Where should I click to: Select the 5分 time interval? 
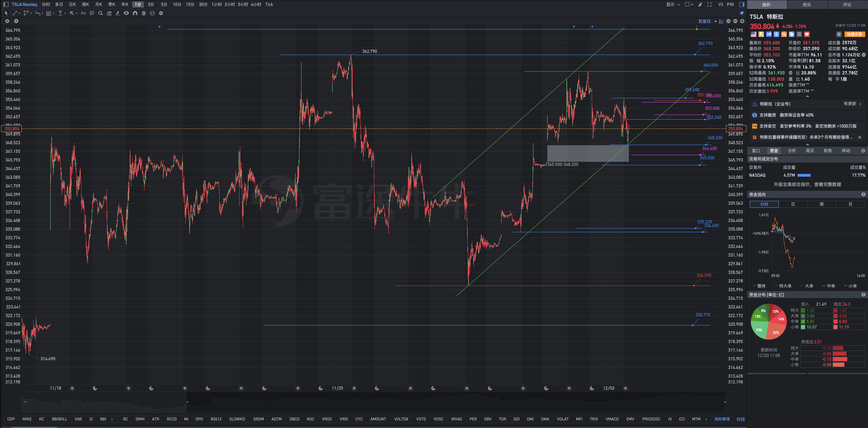coord(164,4)
